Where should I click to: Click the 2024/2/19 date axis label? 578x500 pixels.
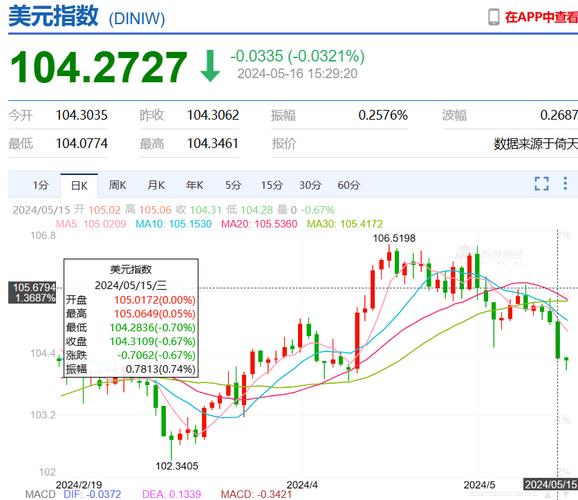coord(79,485)
